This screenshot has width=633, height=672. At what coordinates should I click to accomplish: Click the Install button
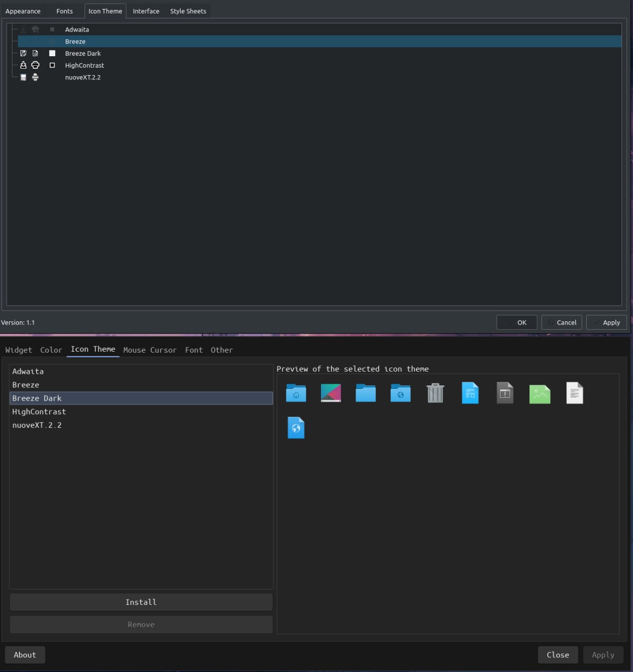pyautogui.click(x=141, y=602)
